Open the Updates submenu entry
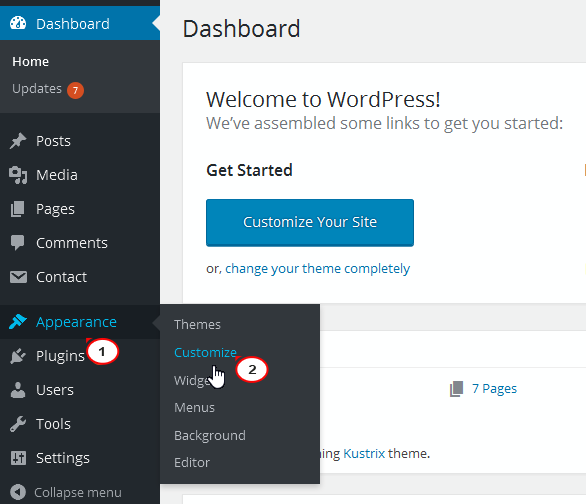This screenshot has height=504, width=586. pos(37,89)
